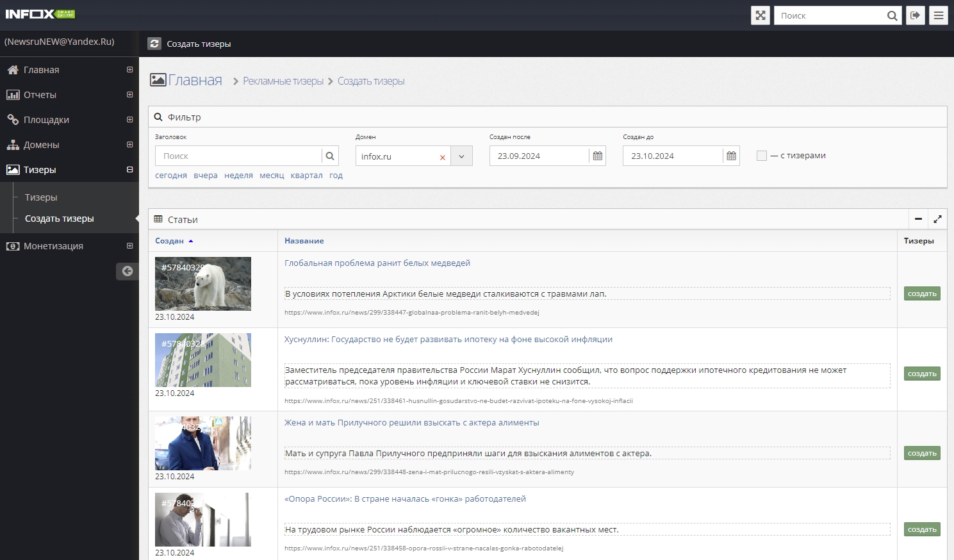This screenshot has width=954, height=560.
Task: Click создать button for polar bear article
Action: point(922,293)
